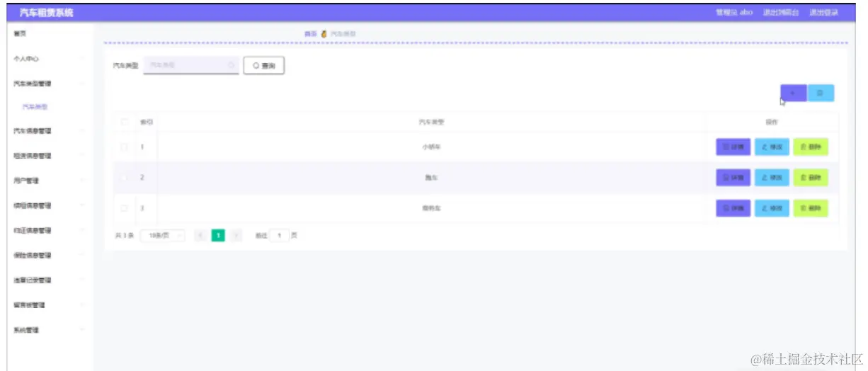The width and height of the screenshot is (868, 371).
Task: Expand the 续租信息管理 sidebar menu
Action: tap(50, 205)
